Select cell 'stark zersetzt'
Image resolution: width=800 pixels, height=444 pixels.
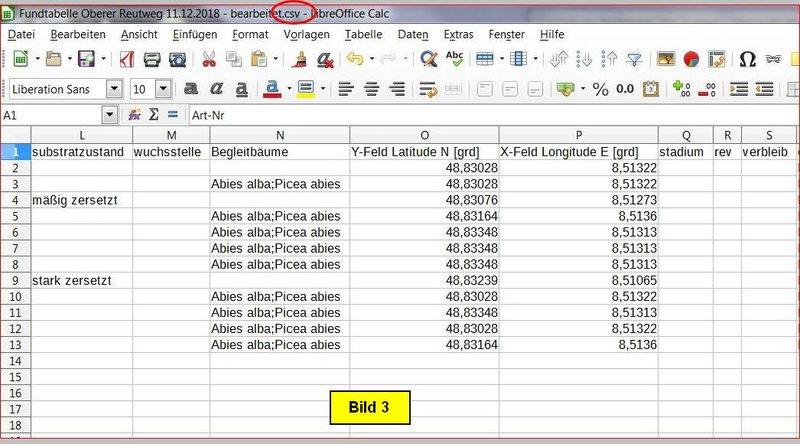[x=82, y=281]
